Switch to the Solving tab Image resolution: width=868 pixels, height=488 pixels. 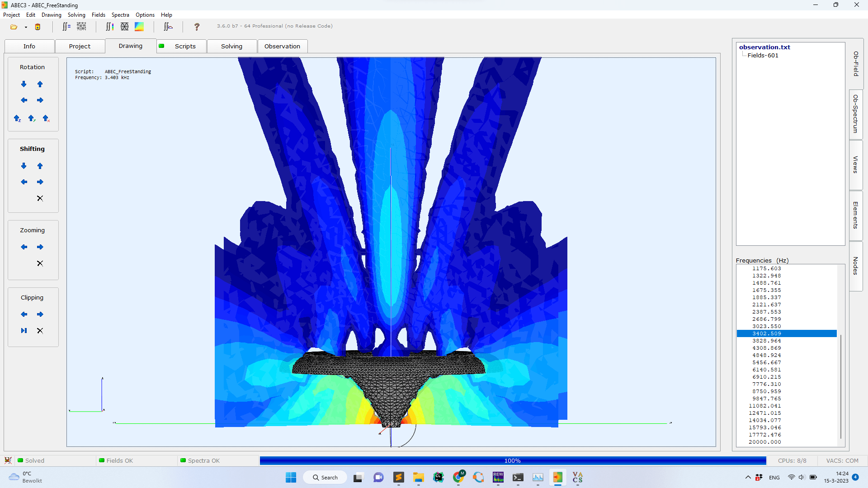pos(231,47)
